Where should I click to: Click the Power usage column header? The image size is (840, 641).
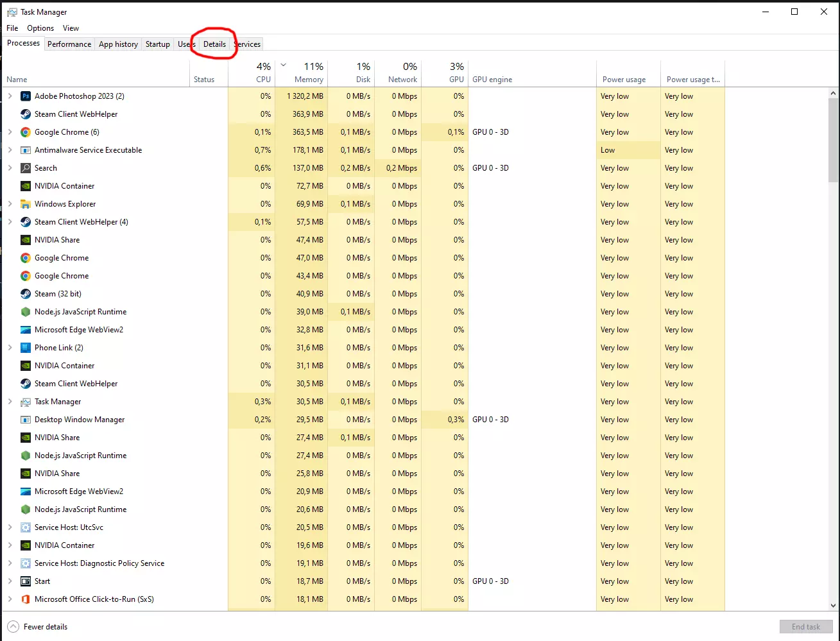[628, 73]
